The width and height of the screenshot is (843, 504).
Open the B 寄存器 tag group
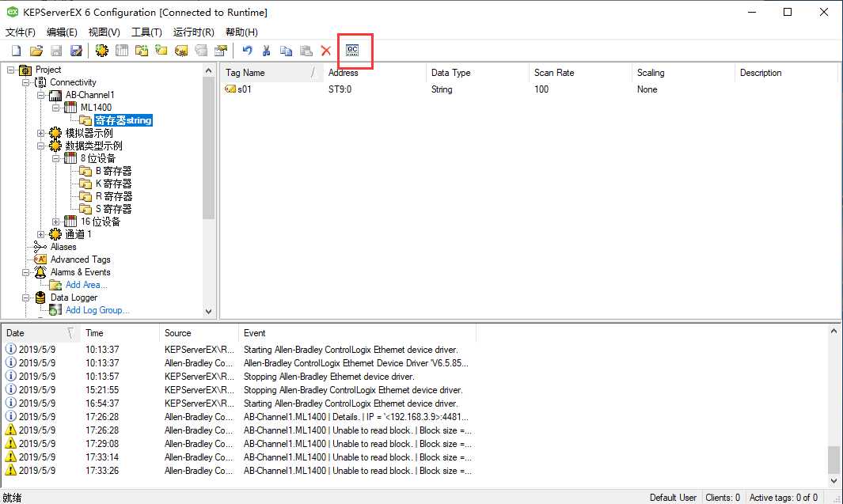click(113, 171)
